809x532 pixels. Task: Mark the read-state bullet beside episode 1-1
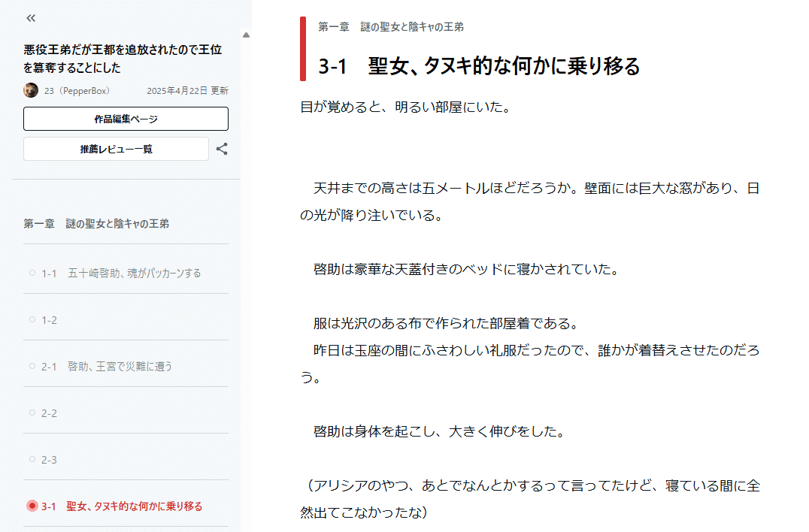tap(31, 274)
